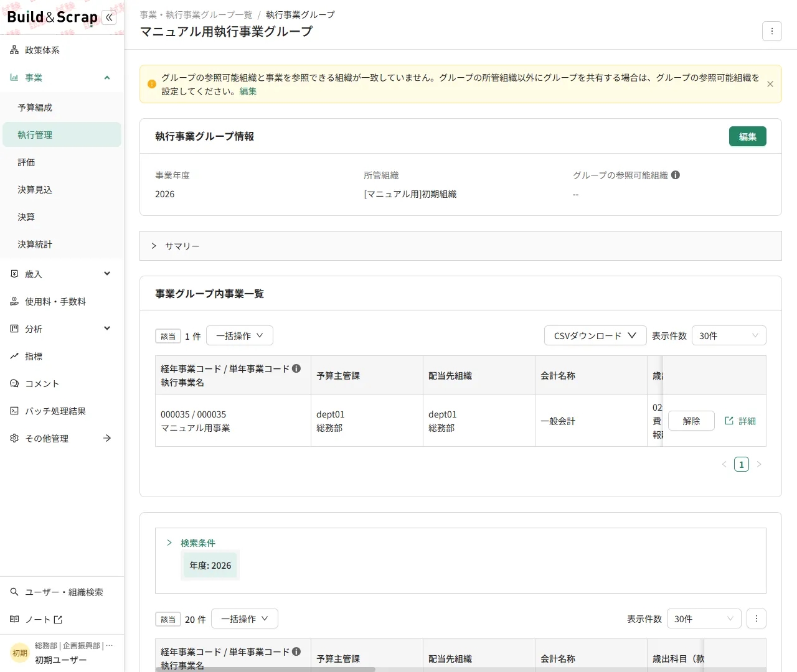Open 初期ユーザー profile menu
This screenshot has width=797, height=672.
(62, 653)
